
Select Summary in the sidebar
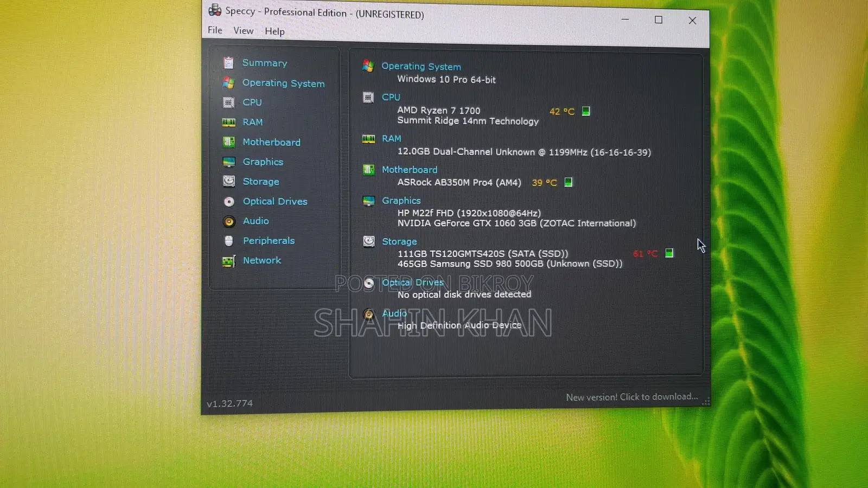[x=265, y=63]
